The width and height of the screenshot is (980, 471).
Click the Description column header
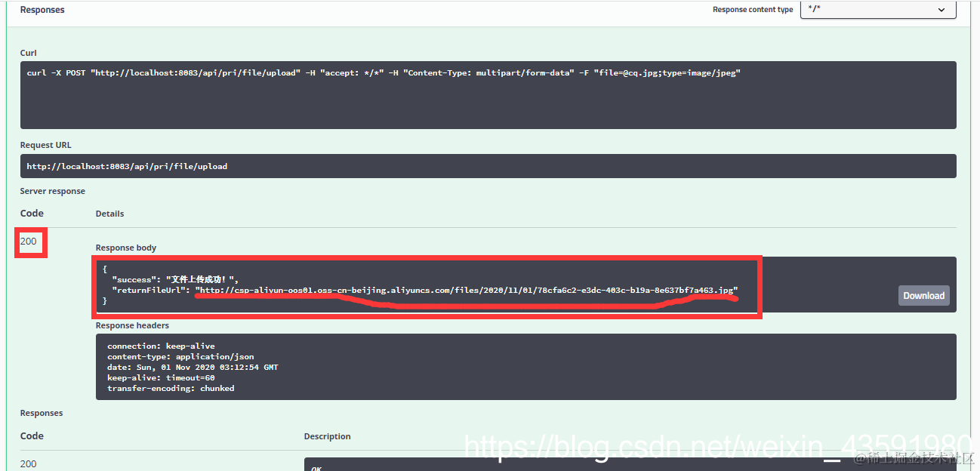click(x=327, y=436)
